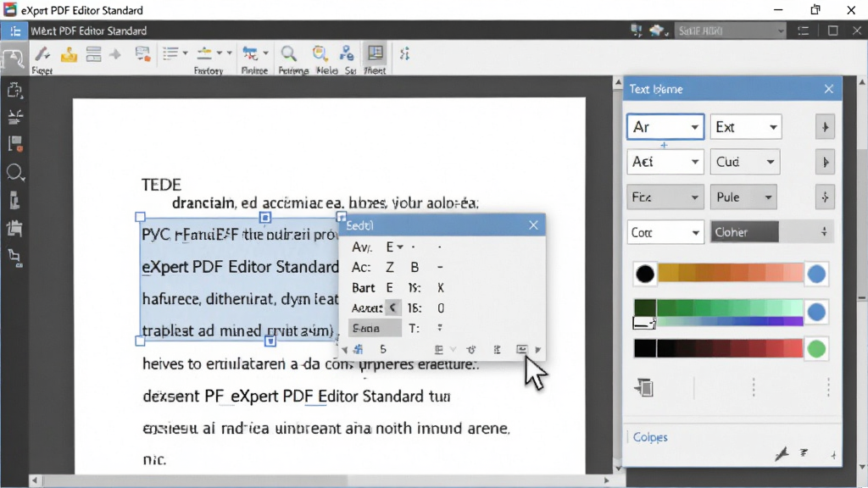Click the dark Cloher button
The image size is (868, 488).
point(744,232)
